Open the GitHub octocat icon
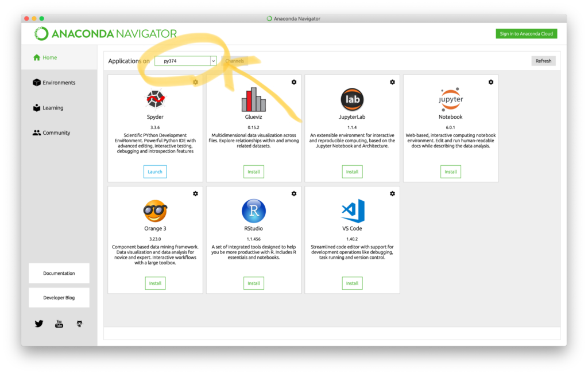 [79, 324]
